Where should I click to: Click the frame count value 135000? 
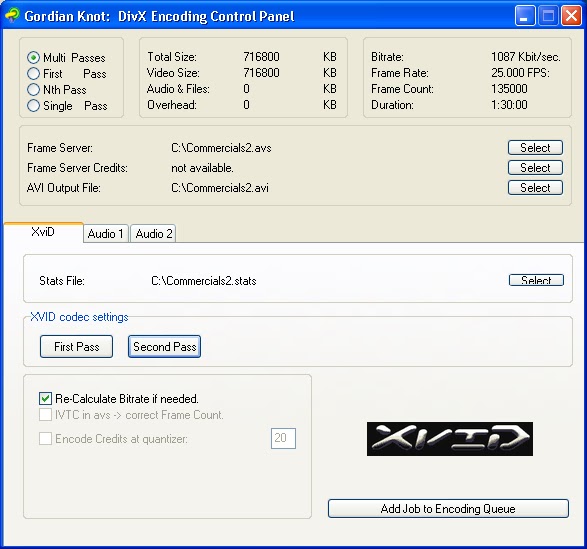[510, 89]
